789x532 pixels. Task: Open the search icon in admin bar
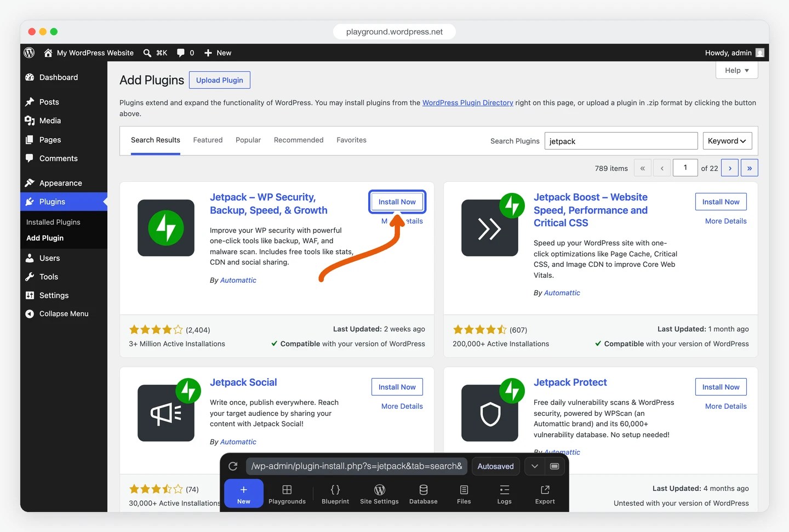click(147, 53)
